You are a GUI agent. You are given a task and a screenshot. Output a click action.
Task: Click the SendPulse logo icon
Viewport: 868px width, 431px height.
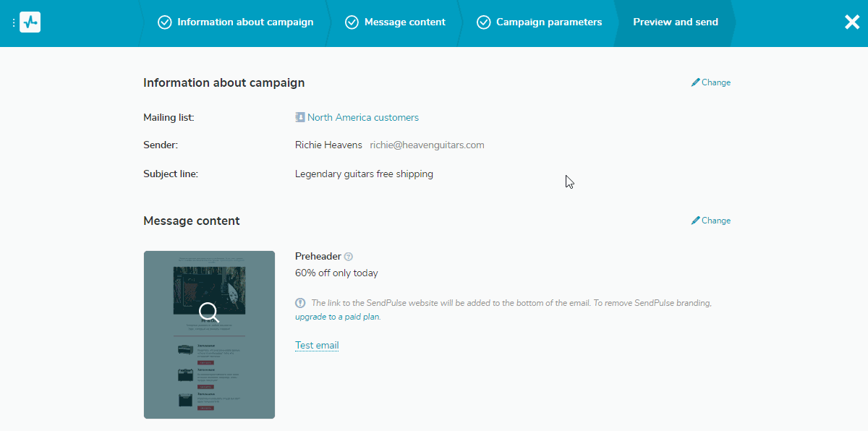tap(30, 22)
